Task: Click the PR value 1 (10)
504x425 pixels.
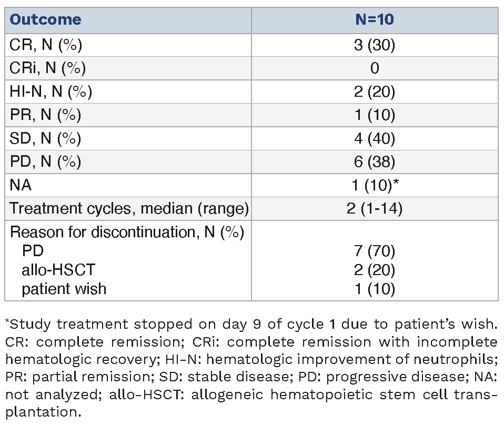Action: pyautogui.click(x=374, y=115)
